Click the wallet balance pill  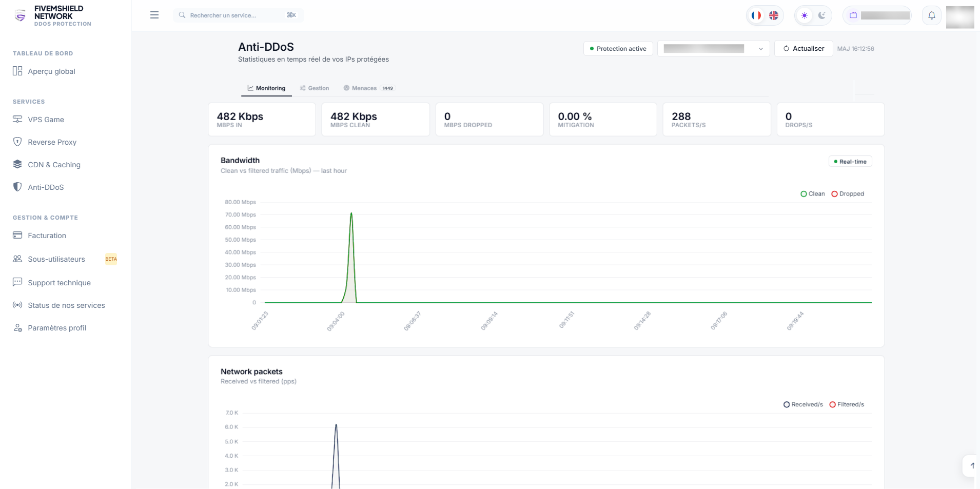(877, 15)
